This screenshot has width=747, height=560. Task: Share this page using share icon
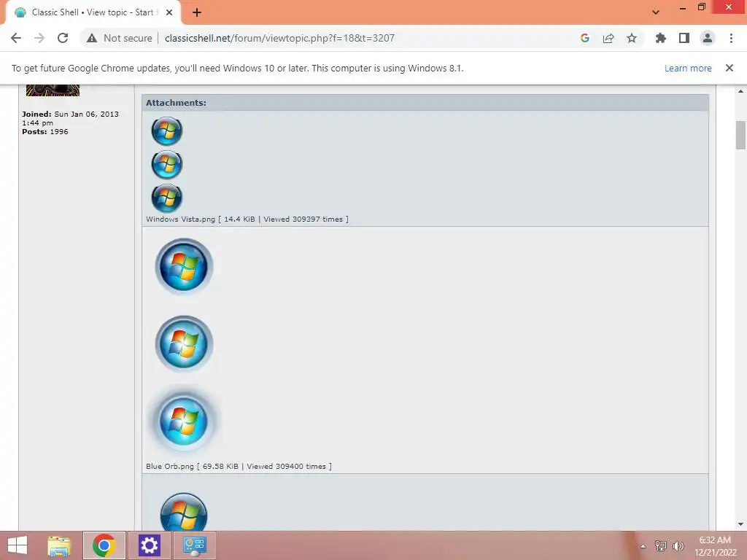(608, 38)
